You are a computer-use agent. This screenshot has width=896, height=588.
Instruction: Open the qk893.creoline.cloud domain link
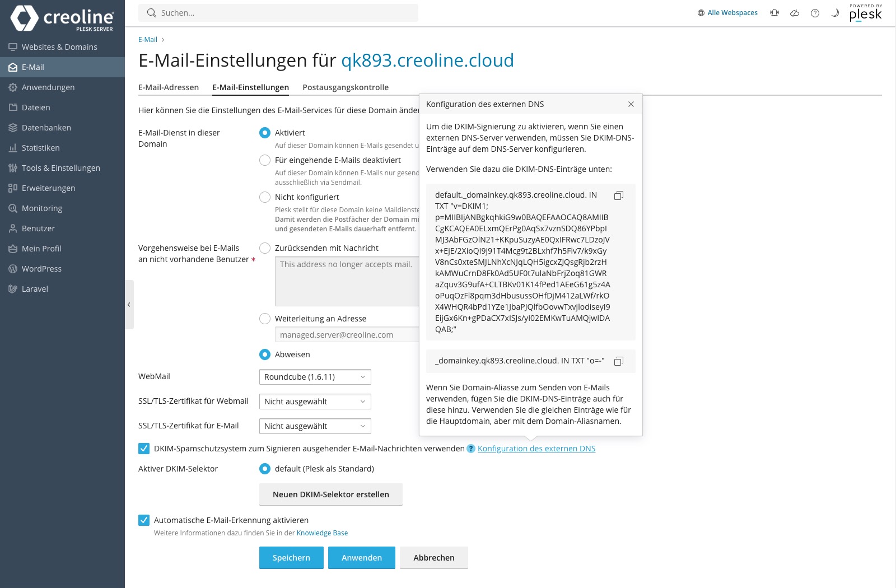[x=427, y=60]
